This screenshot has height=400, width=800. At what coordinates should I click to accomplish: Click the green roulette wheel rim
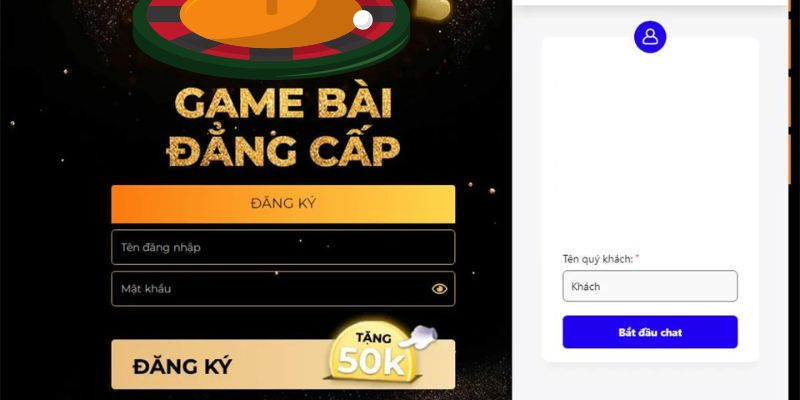coord(270,64)
